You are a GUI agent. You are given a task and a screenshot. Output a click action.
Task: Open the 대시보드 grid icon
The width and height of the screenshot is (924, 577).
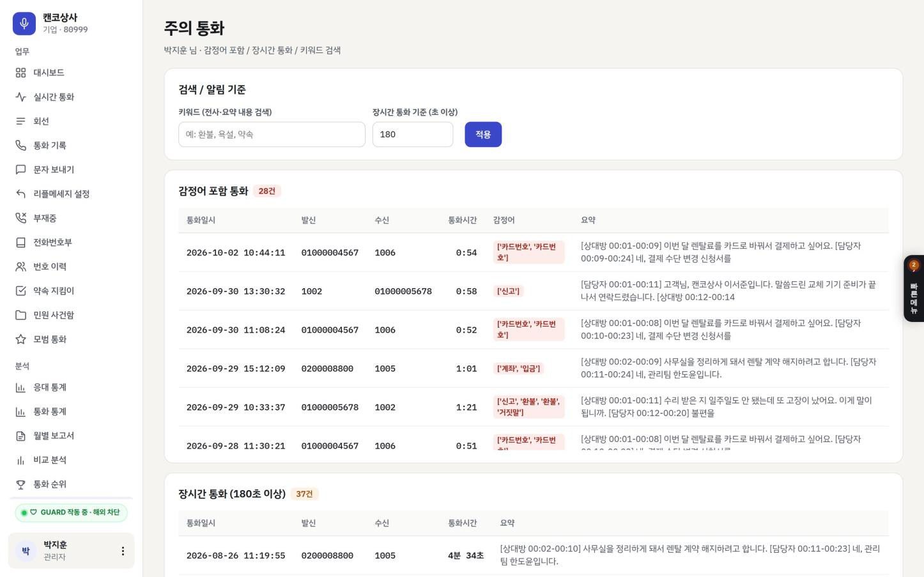point(21,73)
